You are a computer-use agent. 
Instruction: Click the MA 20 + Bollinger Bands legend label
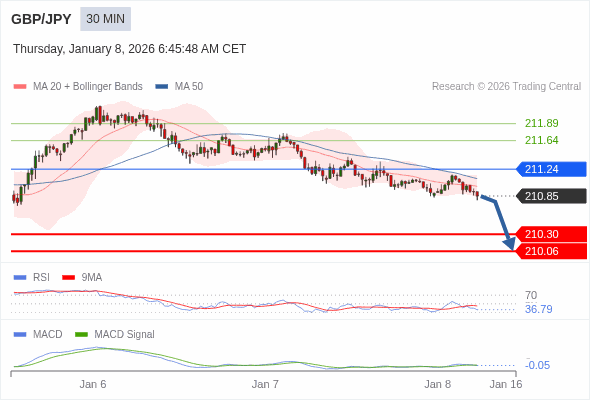[x=88, y=87]
